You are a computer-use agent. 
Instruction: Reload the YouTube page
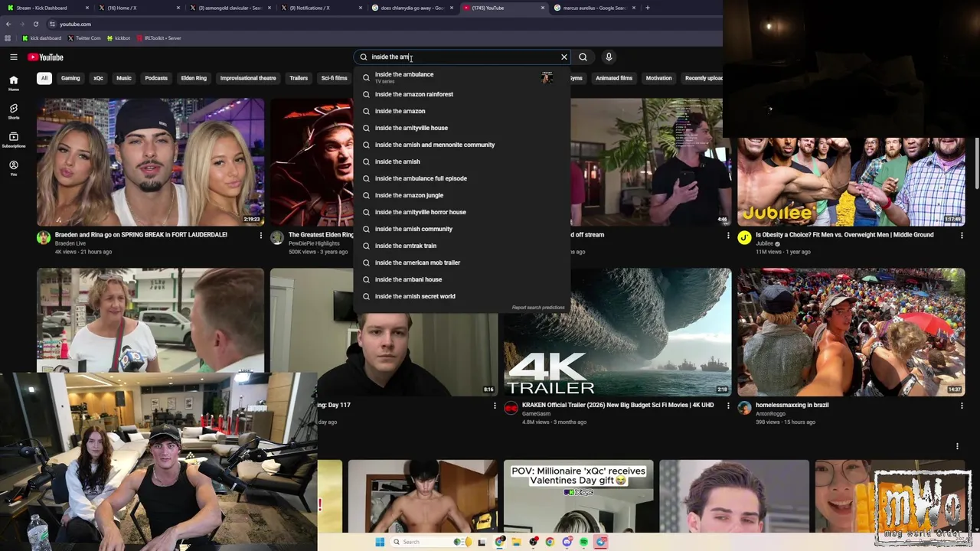tap(35, 24)
